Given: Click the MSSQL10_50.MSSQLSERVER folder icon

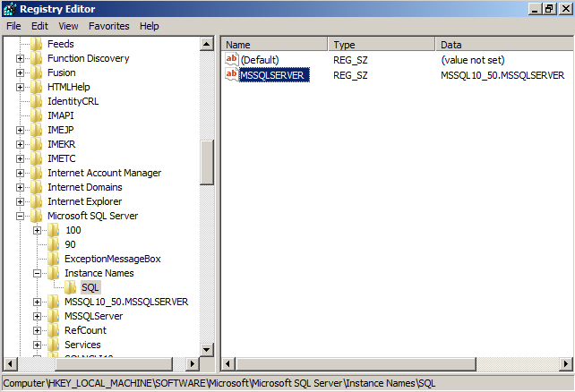Looking at the screenshot, I should tap(53, 302).
